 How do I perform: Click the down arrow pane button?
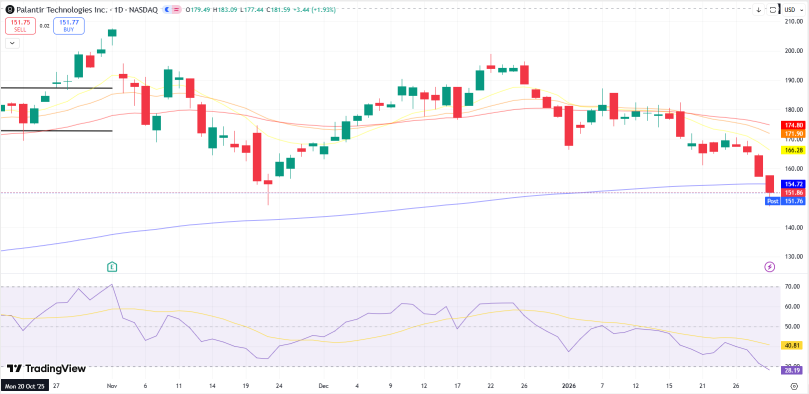click(x=759, y=10)
